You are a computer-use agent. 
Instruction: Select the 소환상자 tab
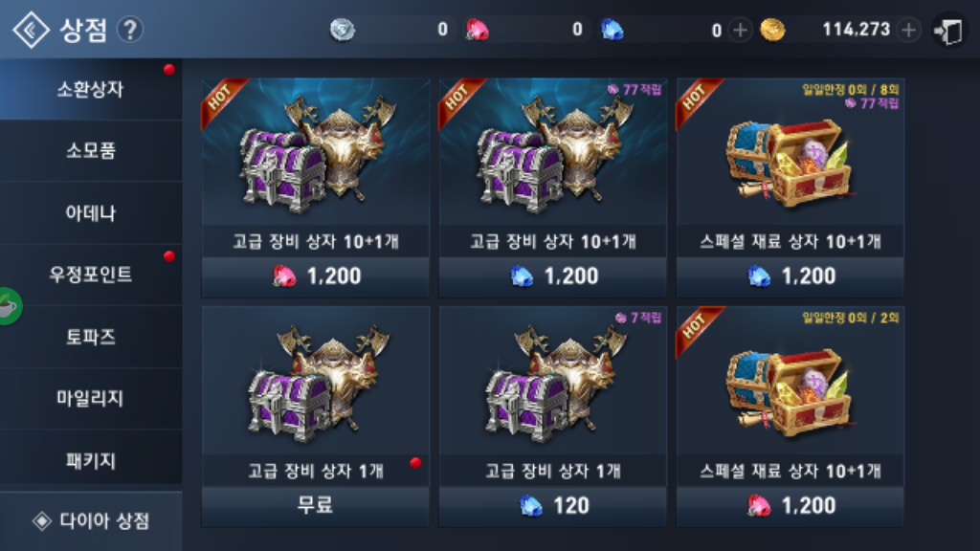(x=91, y=89)
